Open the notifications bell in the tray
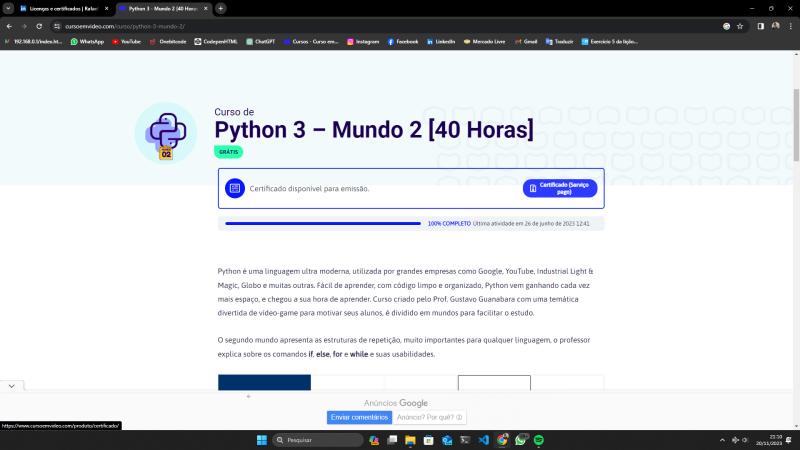Viewport: 800px width, 450px height. [x=789, y=440]
